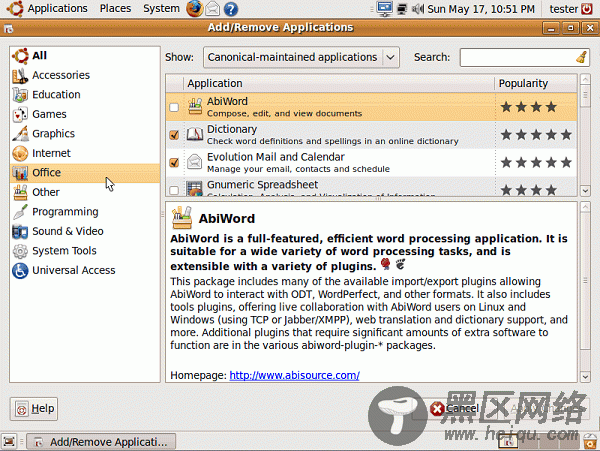Launch Firefox from the top panel
The height and width of the screenshot is (451, 600).
tap(194, 8)
